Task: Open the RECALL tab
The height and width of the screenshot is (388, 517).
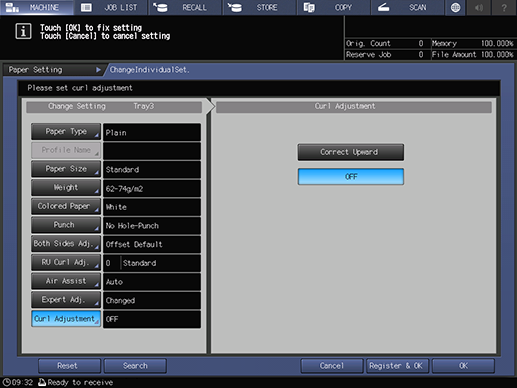Action: (185, 7)
